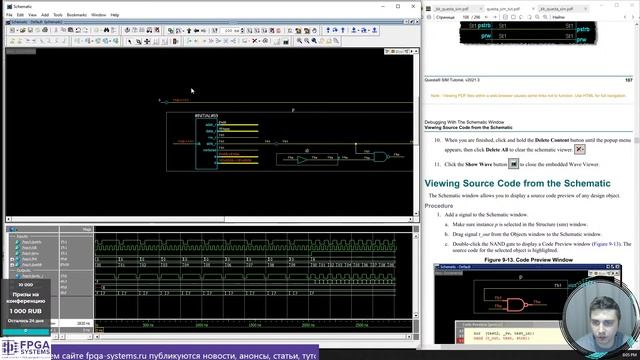Click the 500 ns mark on the timeline

click(x=148, y=325)
